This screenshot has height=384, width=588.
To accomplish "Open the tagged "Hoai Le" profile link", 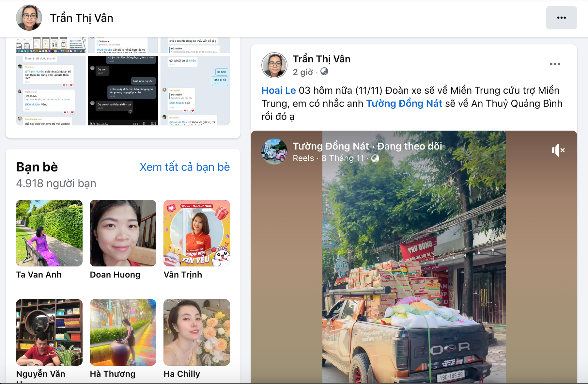I will pyautogui.click(x=279, y=90).
